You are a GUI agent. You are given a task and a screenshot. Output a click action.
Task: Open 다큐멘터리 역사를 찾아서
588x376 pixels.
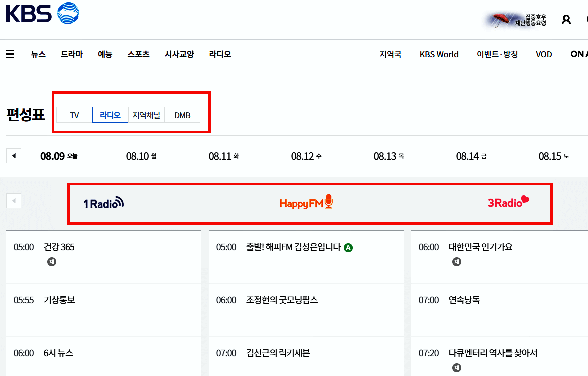click(493, 353)
